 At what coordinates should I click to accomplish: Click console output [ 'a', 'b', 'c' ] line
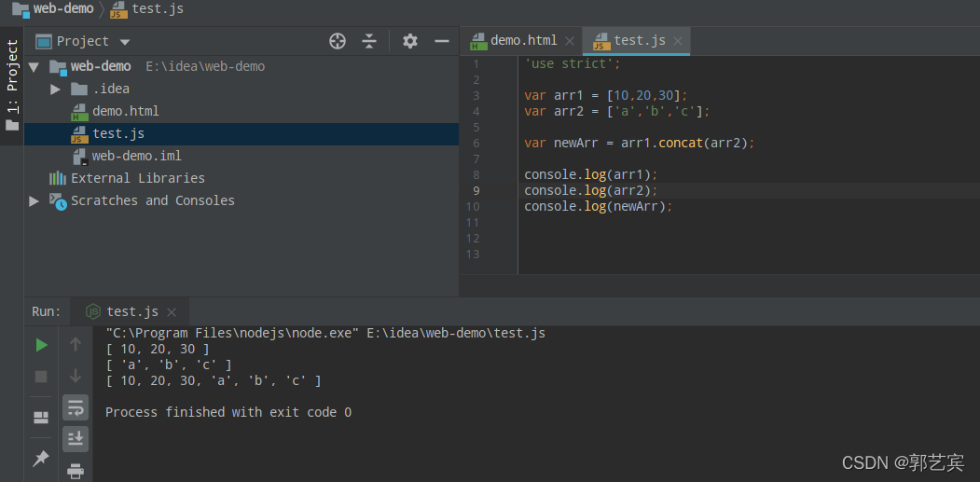[169, 365]
